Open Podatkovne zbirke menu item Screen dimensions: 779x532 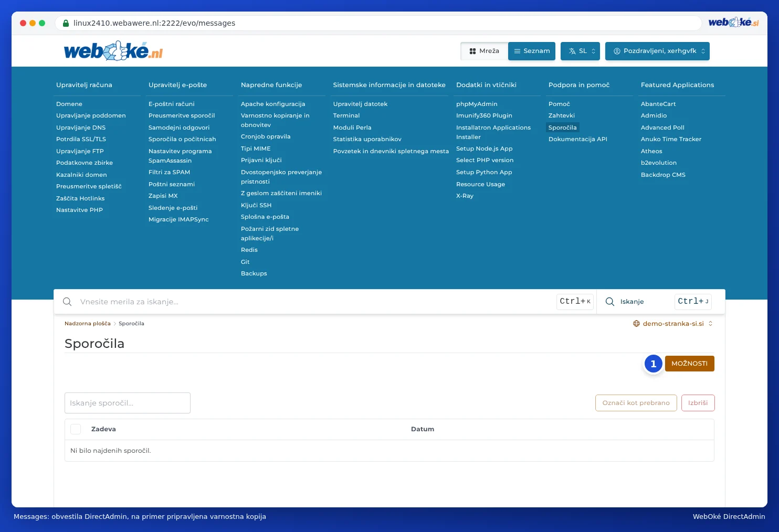(85, 163)
